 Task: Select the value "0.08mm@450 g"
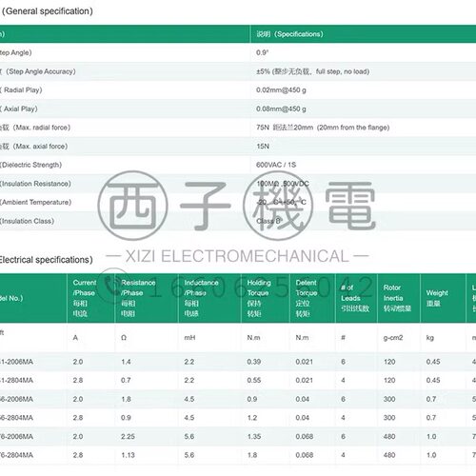pos(281,109)
